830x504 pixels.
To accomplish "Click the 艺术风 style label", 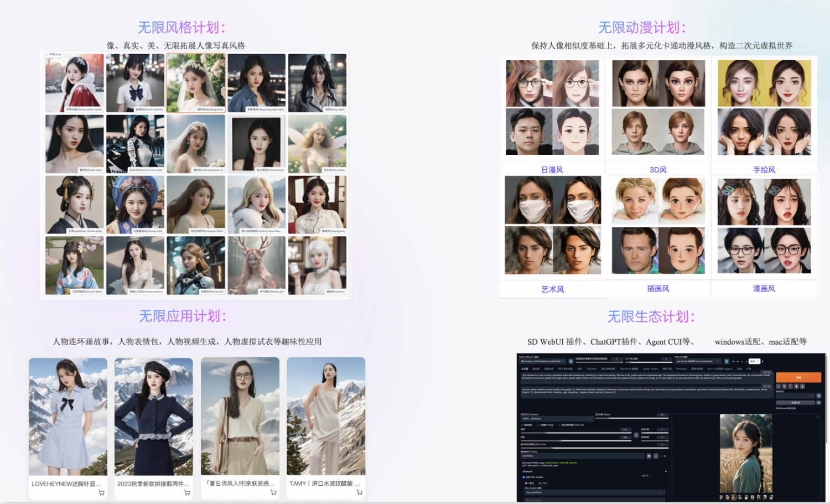I will coord(552,289).
